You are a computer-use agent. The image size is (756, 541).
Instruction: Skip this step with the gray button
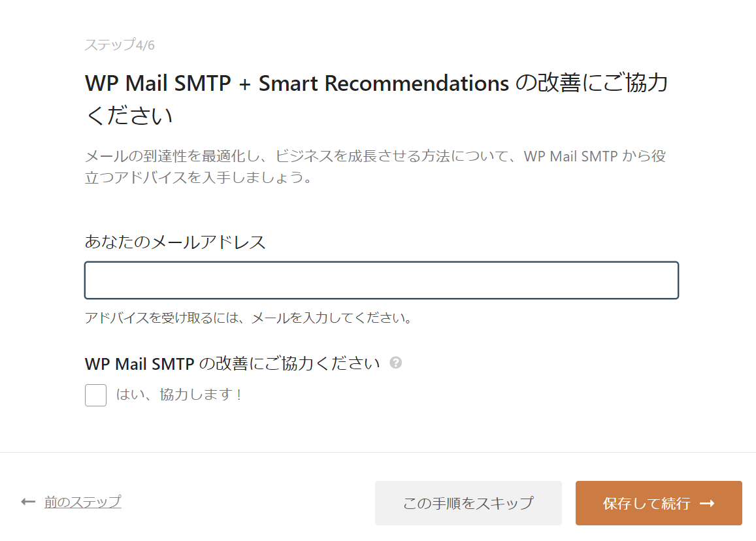(x=468, y=503)
